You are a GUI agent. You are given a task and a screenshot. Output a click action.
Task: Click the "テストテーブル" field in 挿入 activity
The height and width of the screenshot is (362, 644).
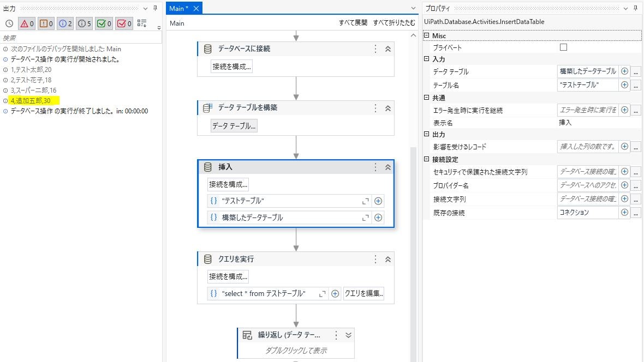click(x=289, y=201)
